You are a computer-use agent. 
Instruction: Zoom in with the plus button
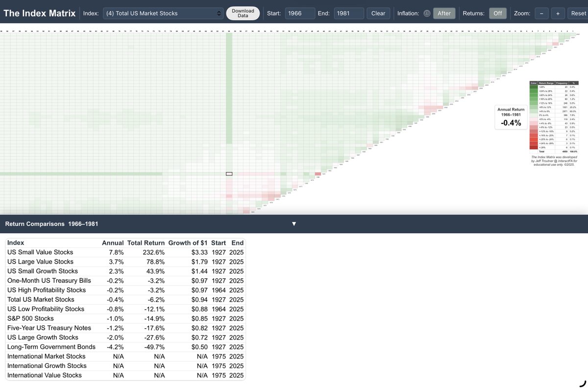pyautogui.click(x=558, y=13)
